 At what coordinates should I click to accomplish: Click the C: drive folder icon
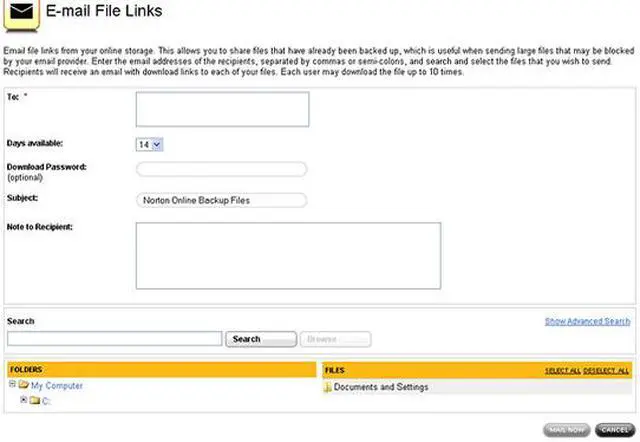click(34, 401)
